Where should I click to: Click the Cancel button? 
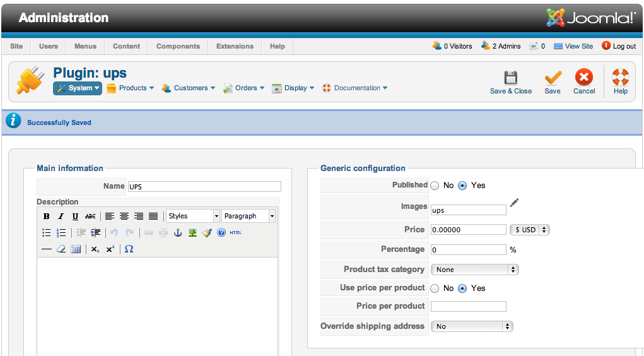point(584,82)
